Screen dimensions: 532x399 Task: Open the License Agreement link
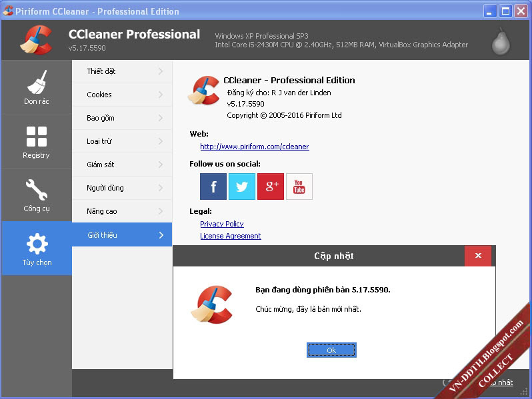click(x=231, y=236)
